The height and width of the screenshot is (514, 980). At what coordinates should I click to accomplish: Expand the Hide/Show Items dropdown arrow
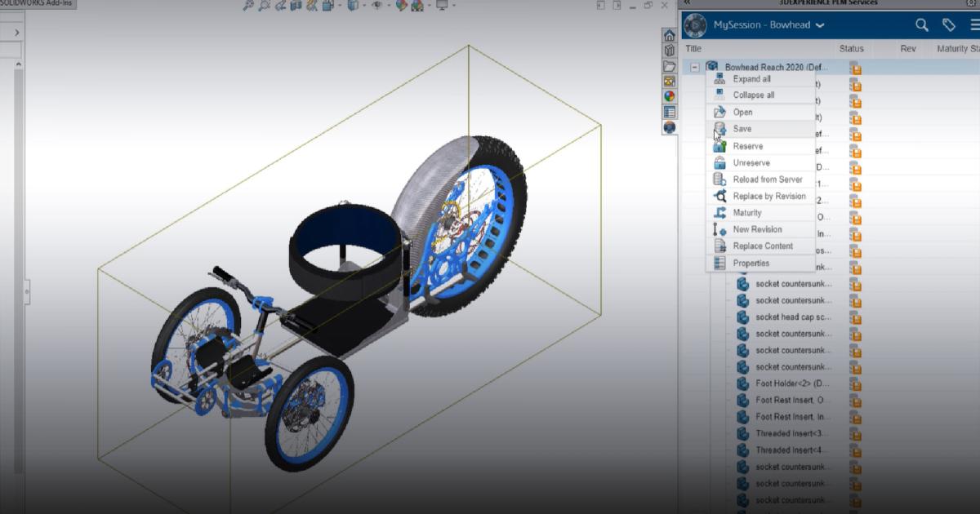389,5
